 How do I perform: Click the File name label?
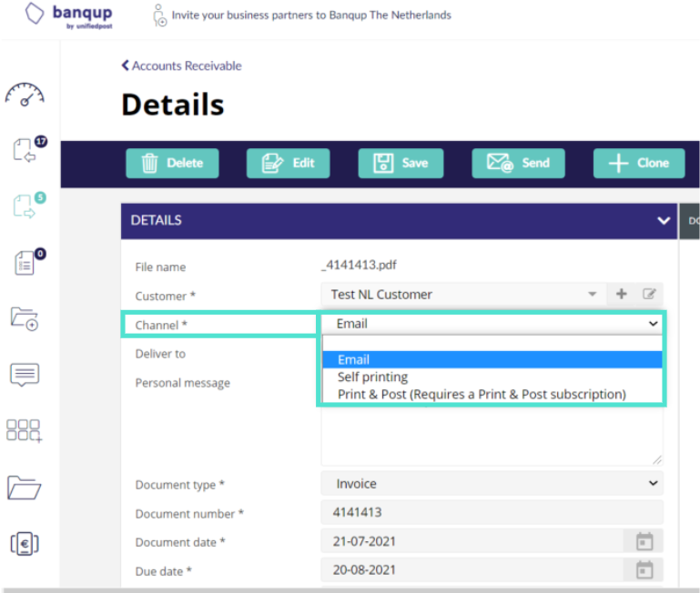(160, 267)
